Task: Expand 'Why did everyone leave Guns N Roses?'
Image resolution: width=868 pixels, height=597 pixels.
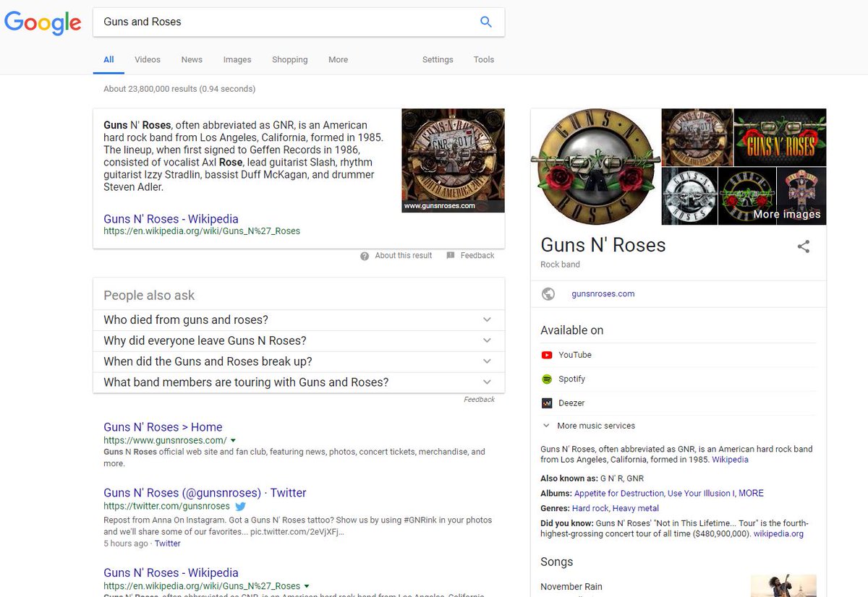Action: click(x=299, y=341)
